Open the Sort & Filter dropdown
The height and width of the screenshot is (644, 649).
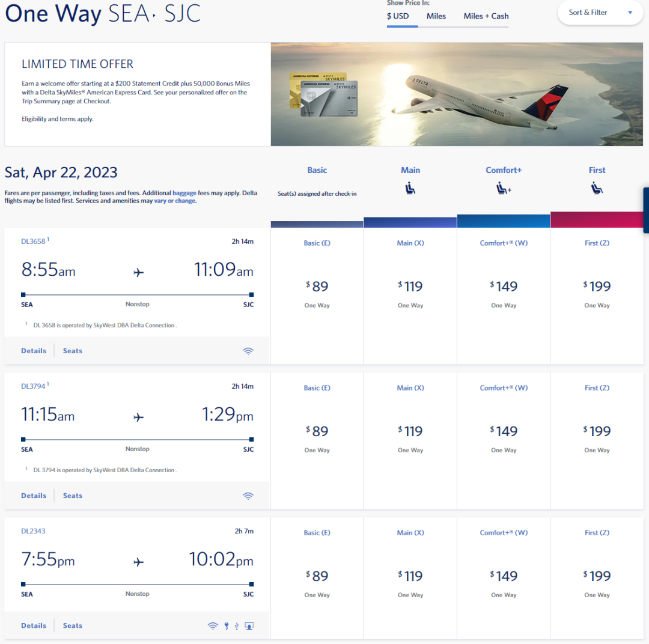[600, 13]
